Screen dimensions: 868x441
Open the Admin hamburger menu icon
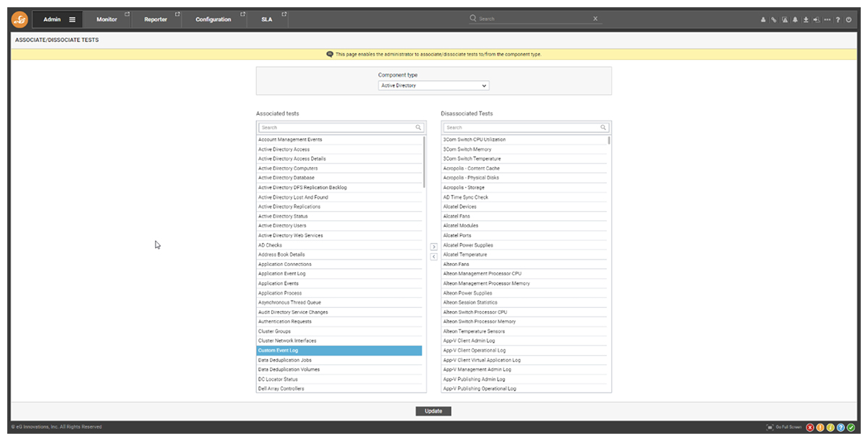click(72, 20)
